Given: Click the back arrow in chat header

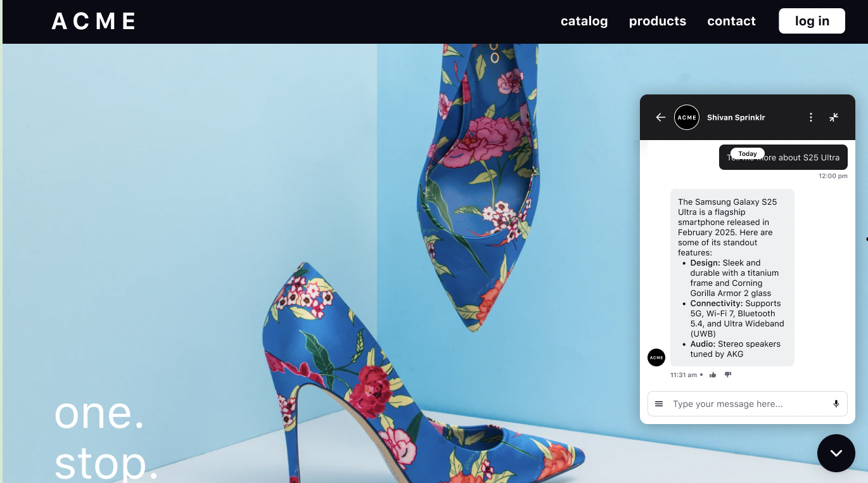Looking at the screenshot, I should [x=660, y=117].
